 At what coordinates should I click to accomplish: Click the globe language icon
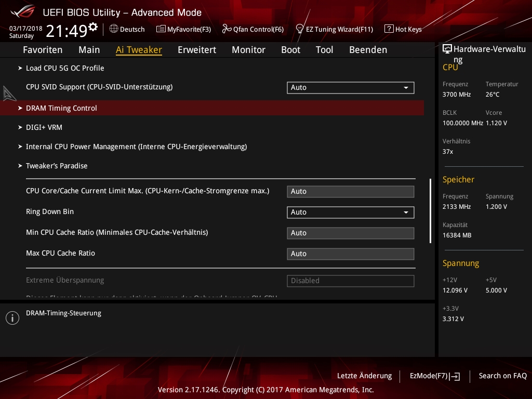(x=114, y=29)
